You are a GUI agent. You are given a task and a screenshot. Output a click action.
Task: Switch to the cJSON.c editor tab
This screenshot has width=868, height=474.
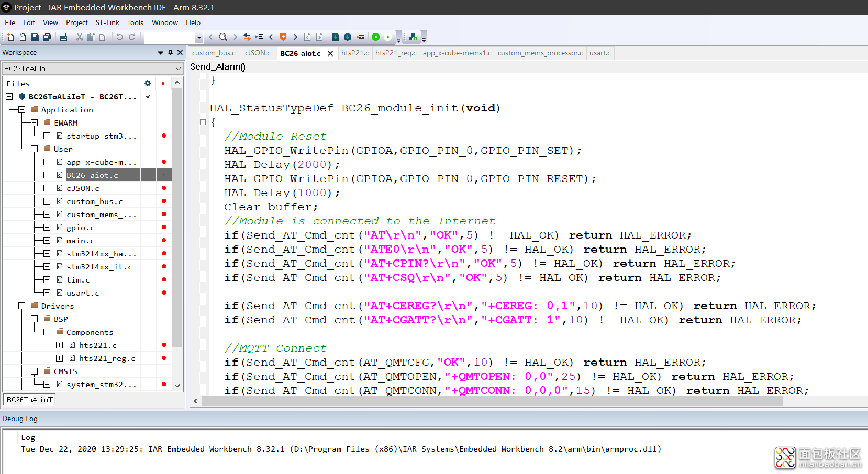click(x=258, y=53)
